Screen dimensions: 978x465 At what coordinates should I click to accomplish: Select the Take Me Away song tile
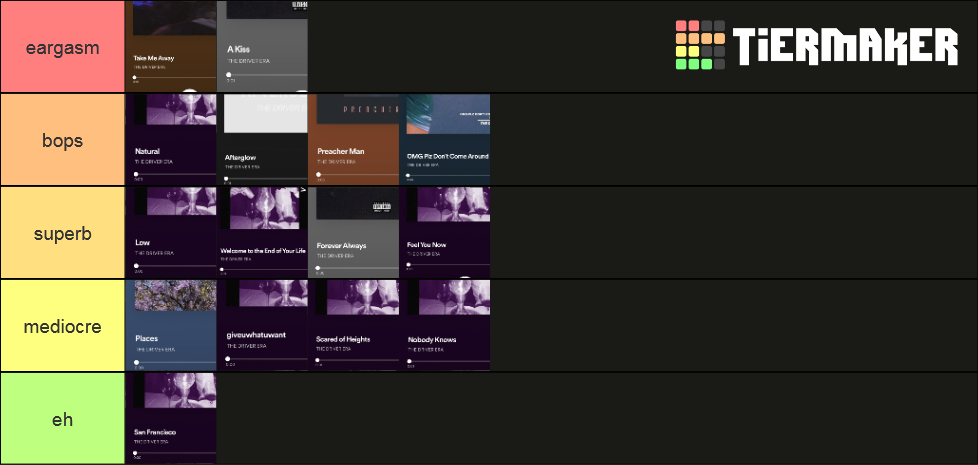[x=171, y=46]
